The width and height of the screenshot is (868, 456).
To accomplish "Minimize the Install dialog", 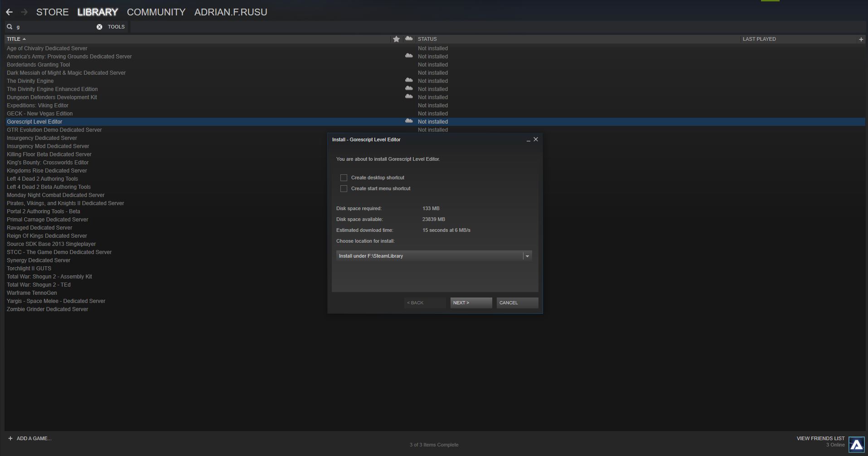I will click(x=529, y=140).
